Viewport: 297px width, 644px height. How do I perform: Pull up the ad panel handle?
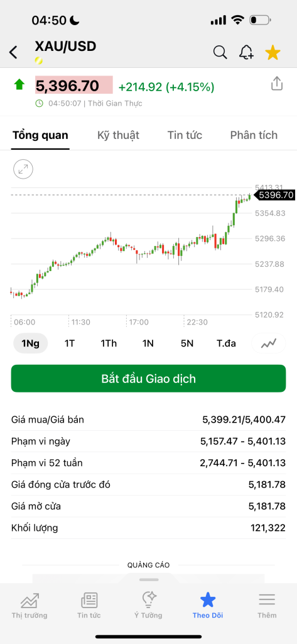pyautogui.click(x=148, y=579)
